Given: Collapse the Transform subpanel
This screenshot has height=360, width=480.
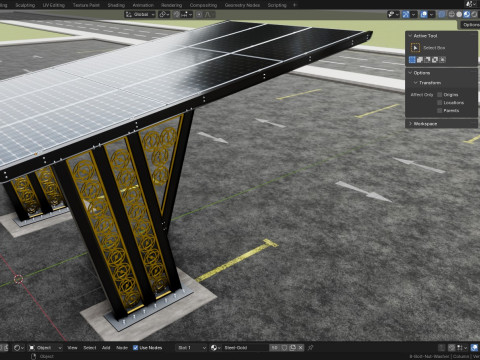Looking at the screenshot, I should [x=416, y=83].
